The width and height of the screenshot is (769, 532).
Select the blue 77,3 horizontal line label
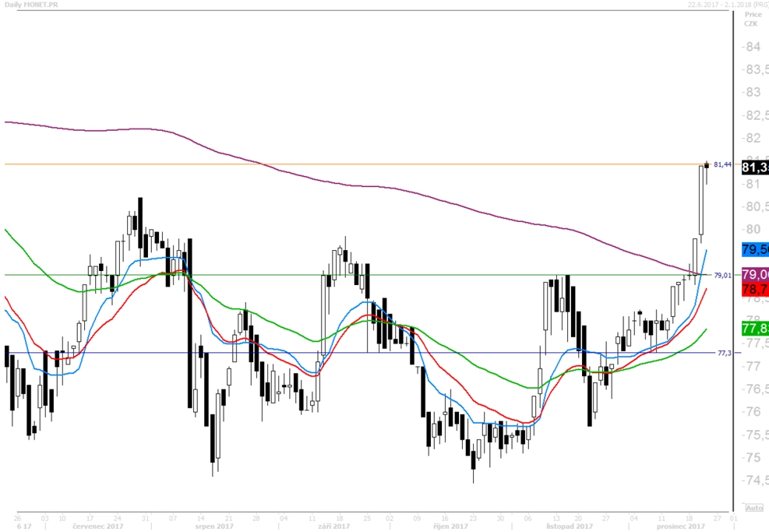(725, 353)
